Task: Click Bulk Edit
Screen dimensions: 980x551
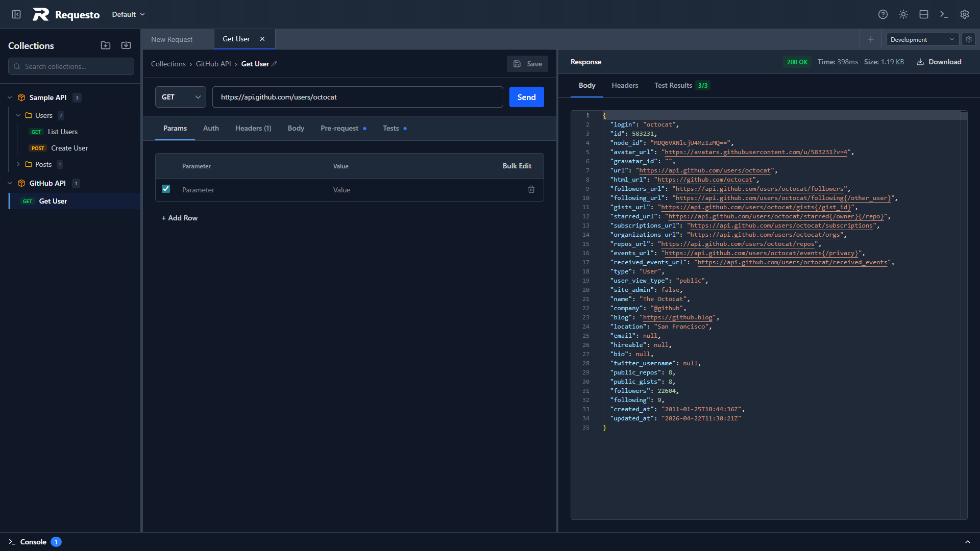Action: [x=517, y=166]
